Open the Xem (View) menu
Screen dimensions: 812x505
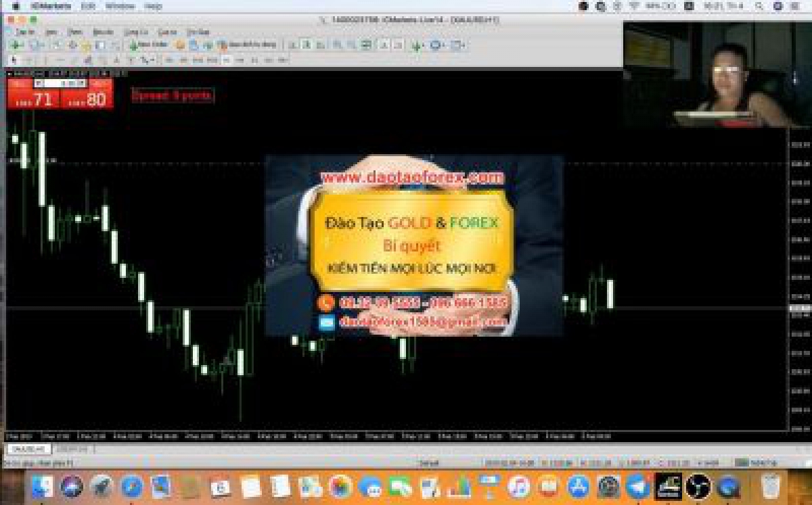pyautogui.click(x=51, y=32)
